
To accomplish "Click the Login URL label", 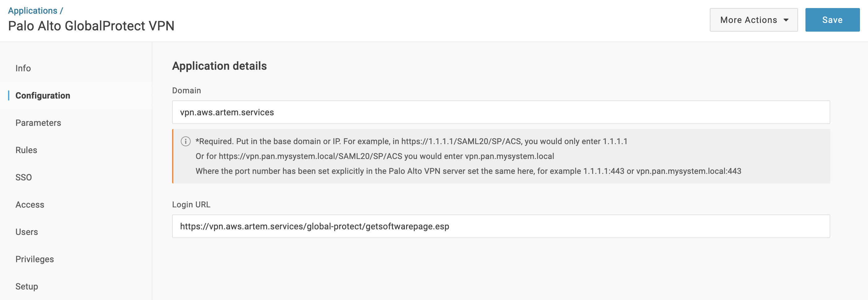I will 191,205.
